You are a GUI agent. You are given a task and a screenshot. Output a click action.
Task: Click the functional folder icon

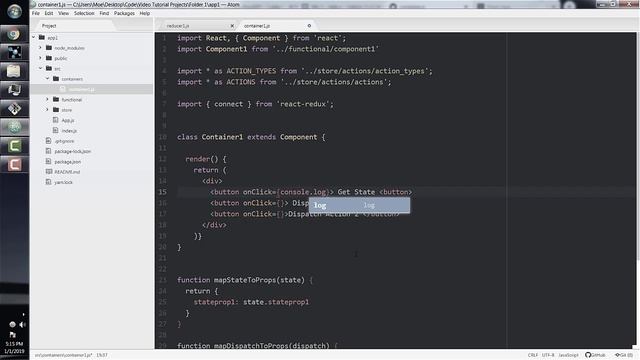tap(56, 99)
